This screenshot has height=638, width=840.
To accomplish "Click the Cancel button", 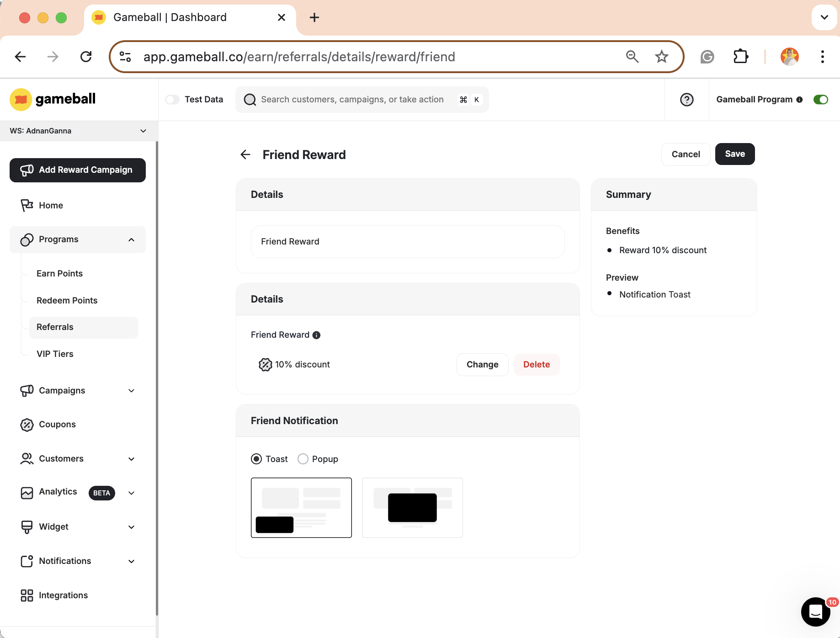I will tap(686, 154).
